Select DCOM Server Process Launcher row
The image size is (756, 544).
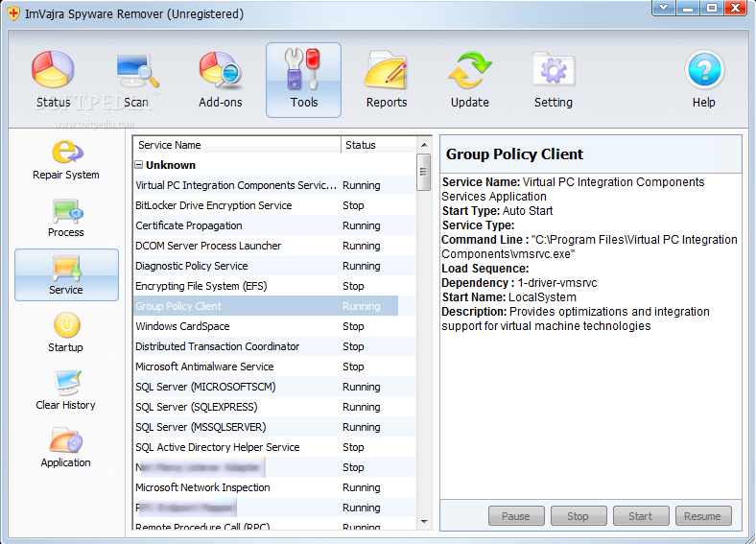(274, 246)
